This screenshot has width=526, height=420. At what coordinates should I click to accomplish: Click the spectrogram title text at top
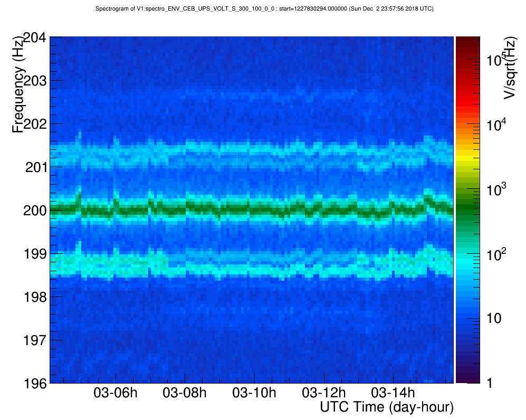tap(264, 9)
